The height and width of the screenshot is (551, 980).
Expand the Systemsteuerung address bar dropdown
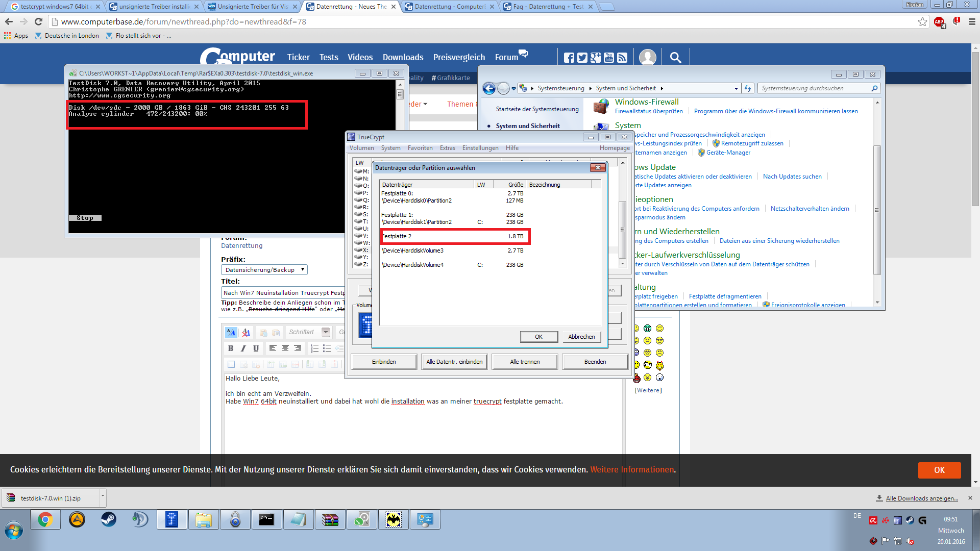point(736,89)
